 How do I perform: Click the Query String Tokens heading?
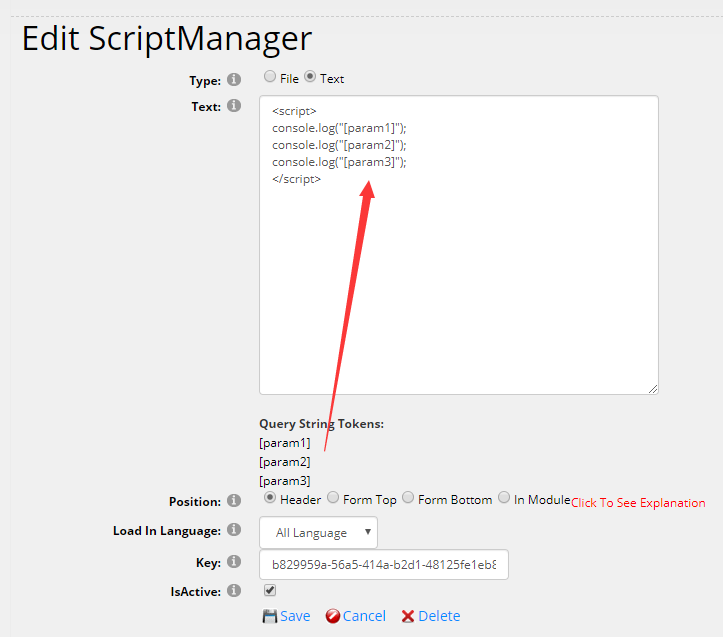321,424
